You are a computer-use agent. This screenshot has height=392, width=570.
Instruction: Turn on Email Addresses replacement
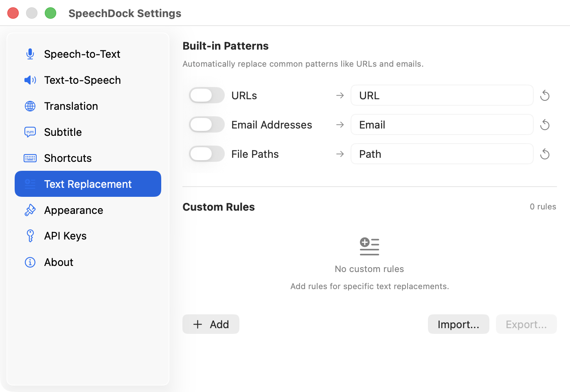point(206,124)
